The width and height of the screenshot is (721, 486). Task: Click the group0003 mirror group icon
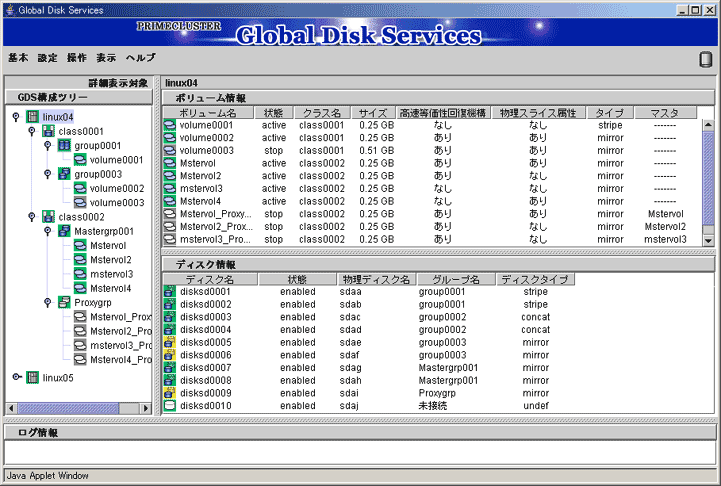click(x=64, y=174)
